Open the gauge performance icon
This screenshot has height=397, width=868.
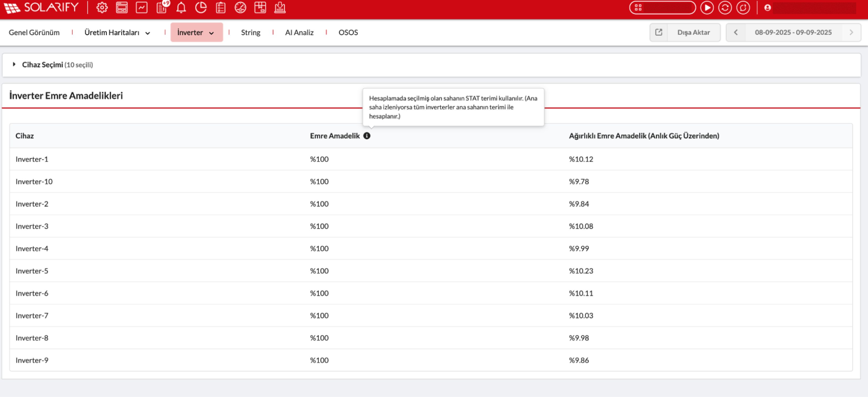[x=240, y=7]
